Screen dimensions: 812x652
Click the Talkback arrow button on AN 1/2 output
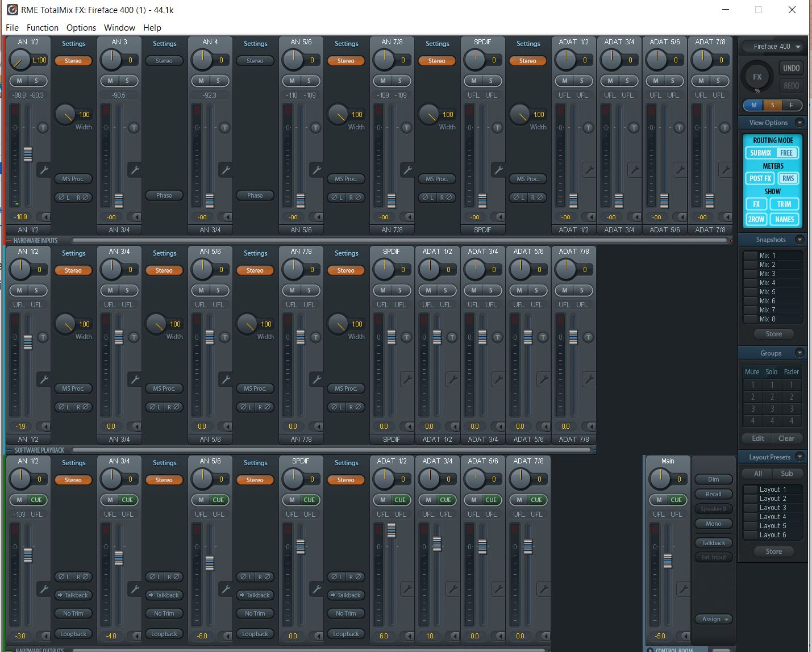[73, 595]
